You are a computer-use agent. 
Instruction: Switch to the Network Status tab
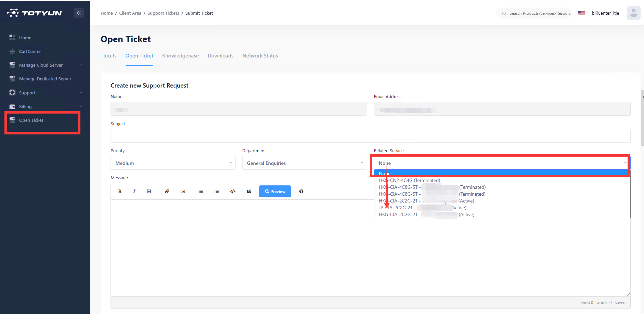(x=260, y=56)
